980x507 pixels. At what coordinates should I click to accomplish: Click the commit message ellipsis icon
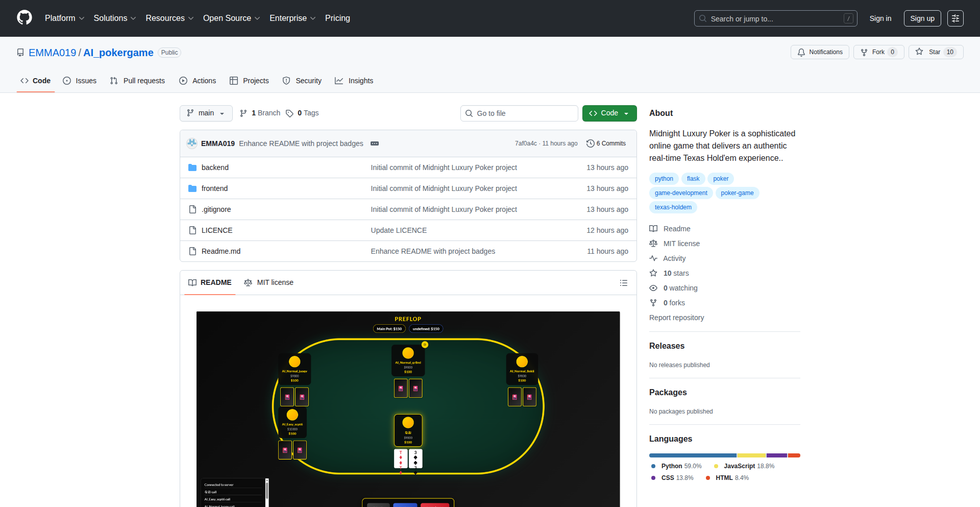(x=375, y=143)
